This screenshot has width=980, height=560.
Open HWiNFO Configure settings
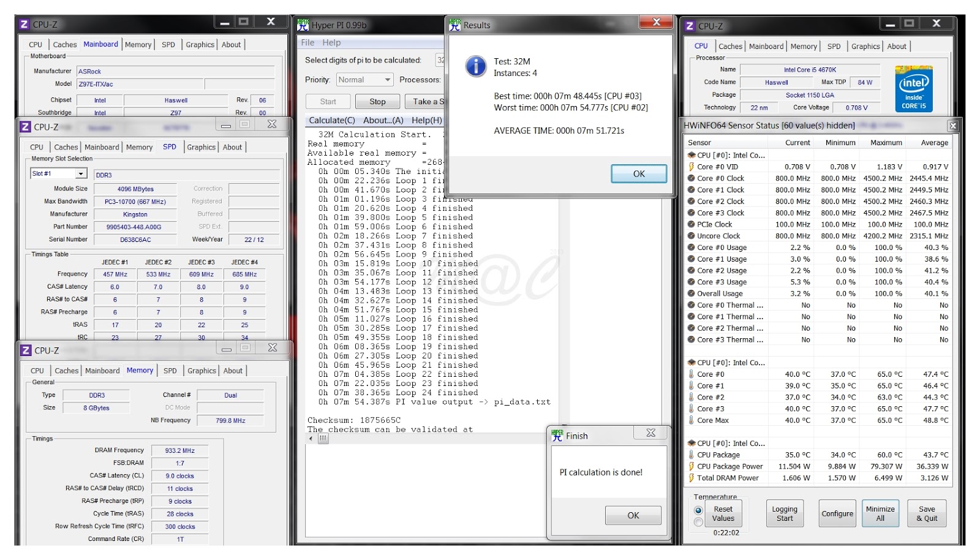pos(837,513)
